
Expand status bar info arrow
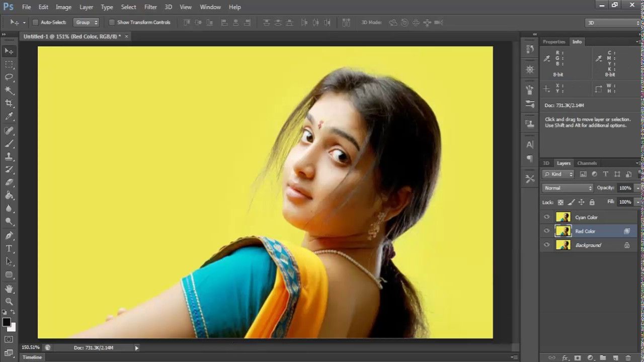[x=136, y=348]
